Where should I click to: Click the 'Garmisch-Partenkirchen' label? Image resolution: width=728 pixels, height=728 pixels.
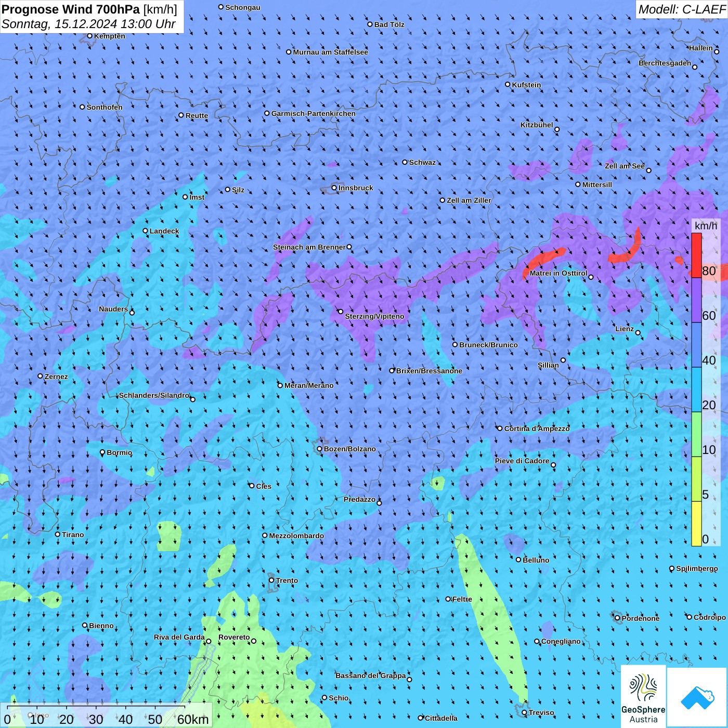point(314,113)
